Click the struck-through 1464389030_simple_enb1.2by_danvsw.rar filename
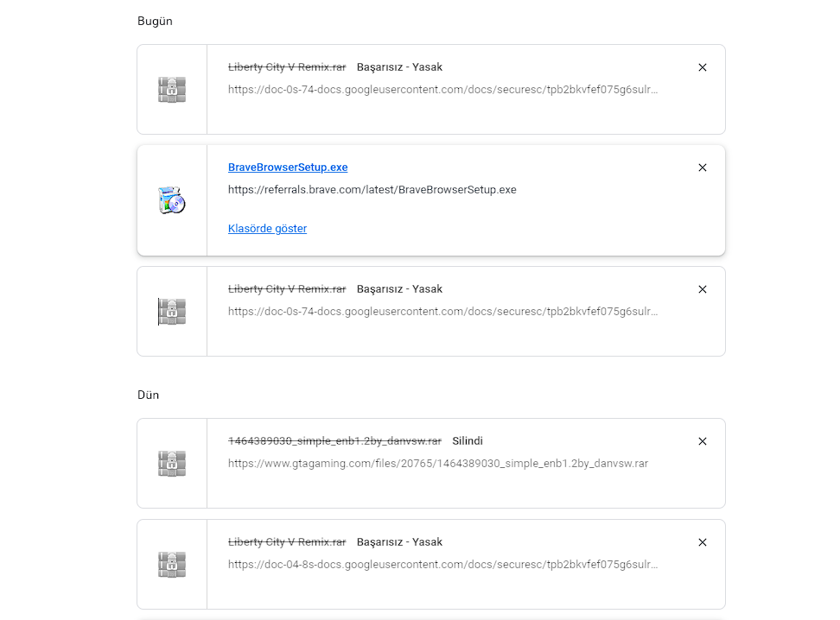Viewport: 840px width, 620px height. (x=334, y=441)
